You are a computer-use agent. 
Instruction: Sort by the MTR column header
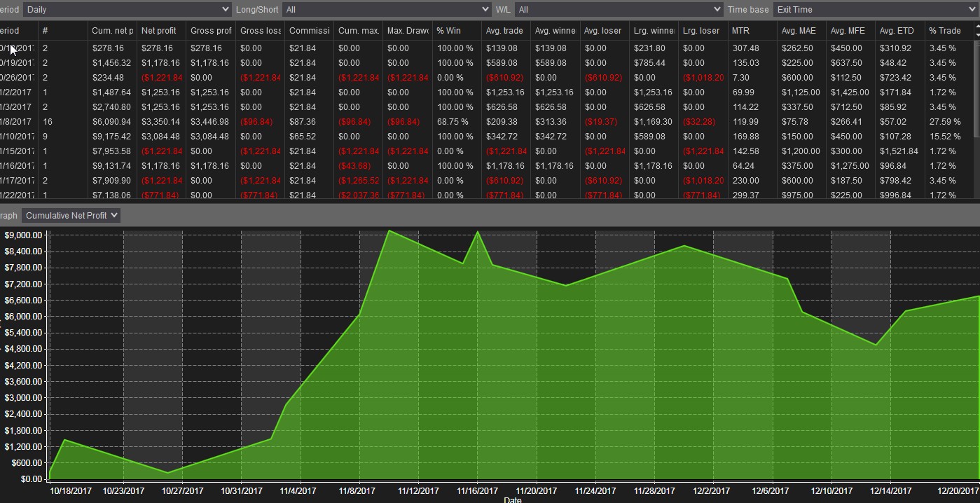pos(752,31)
